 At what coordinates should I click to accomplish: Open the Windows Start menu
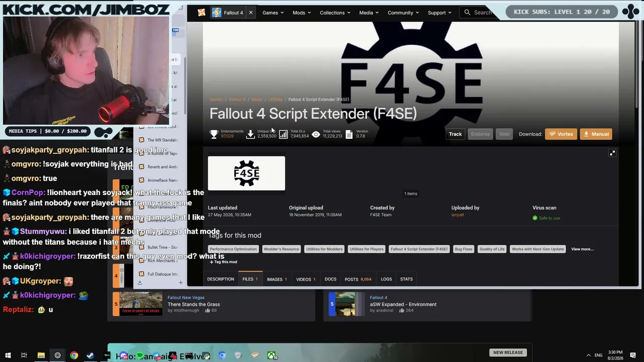click(x=8, y=355)
